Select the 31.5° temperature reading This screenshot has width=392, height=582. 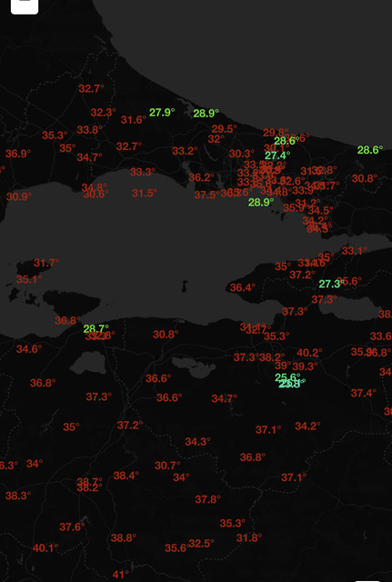pos(145,194)
